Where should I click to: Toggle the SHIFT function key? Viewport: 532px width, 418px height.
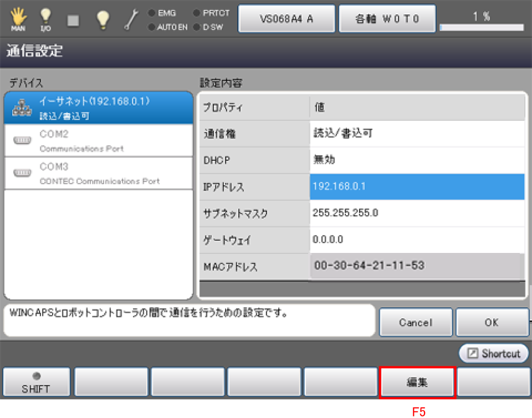click(36, 382)
